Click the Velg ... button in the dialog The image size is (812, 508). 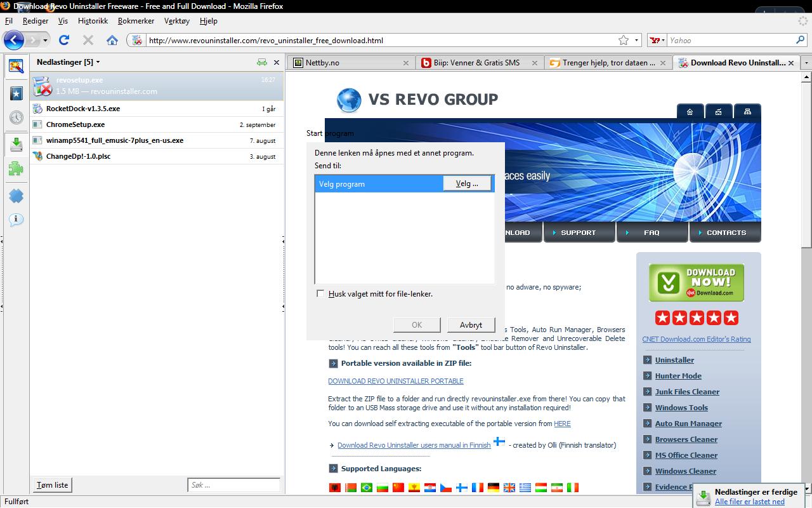467,184
